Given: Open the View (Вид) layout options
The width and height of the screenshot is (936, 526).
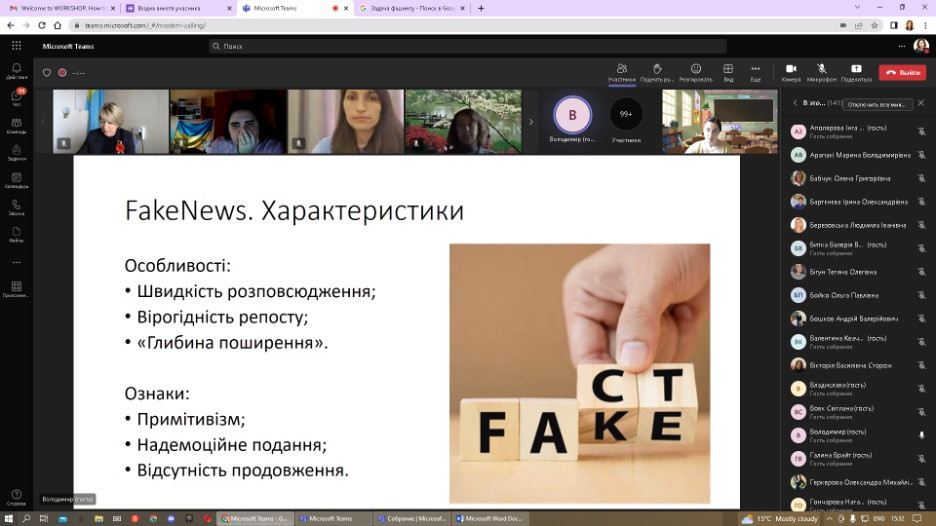Looking at the screenshot, I should pos(728,72).
